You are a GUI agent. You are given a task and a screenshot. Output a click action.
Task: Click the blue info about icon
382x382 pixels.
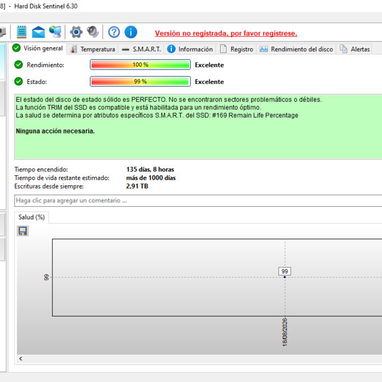(131, 32)
